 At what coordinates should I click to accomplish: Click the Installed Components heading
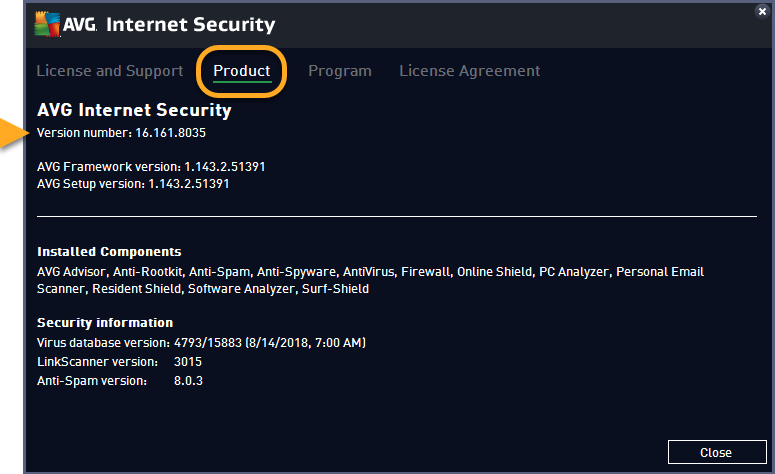[109, 252]
